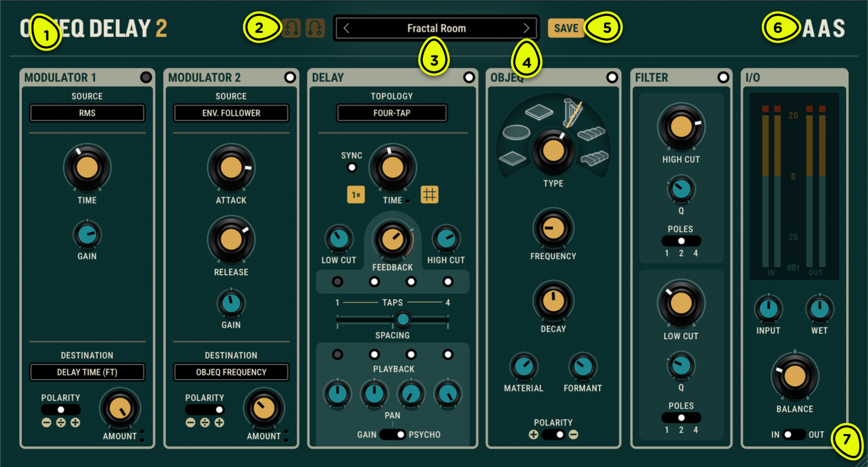Screen dimensions: 868x467
Task: Toggle the Modulator 2 bypass light in its header
Action: click(x=289, y=77)
